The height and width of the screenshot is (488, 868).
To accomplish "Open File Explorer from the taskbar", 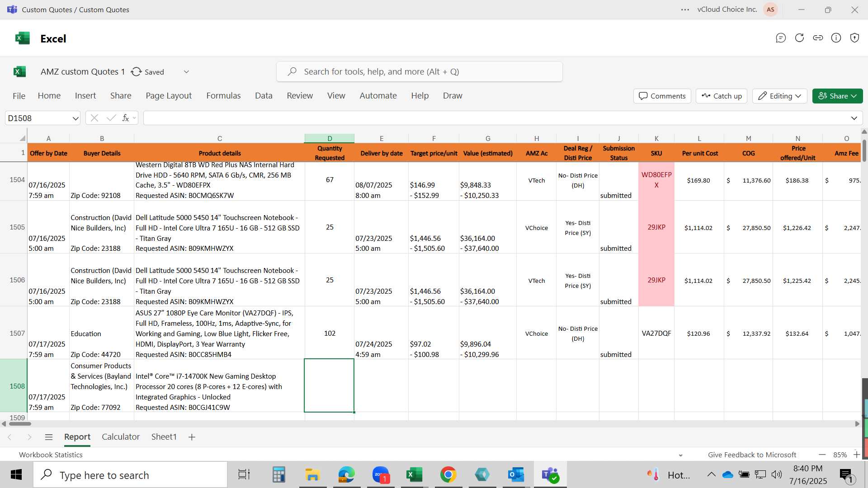I will [x=312, y=475].
